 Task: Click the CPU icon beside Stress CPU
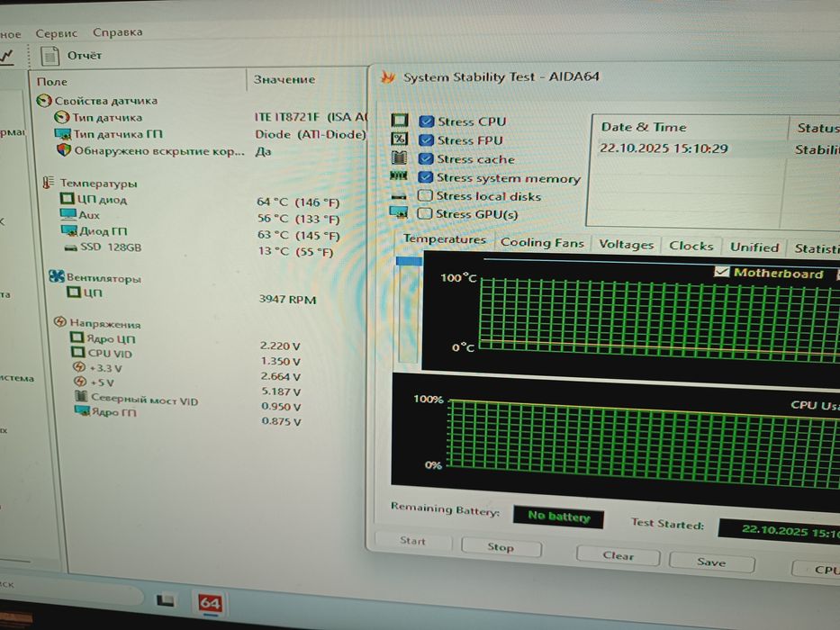point(400,120)
